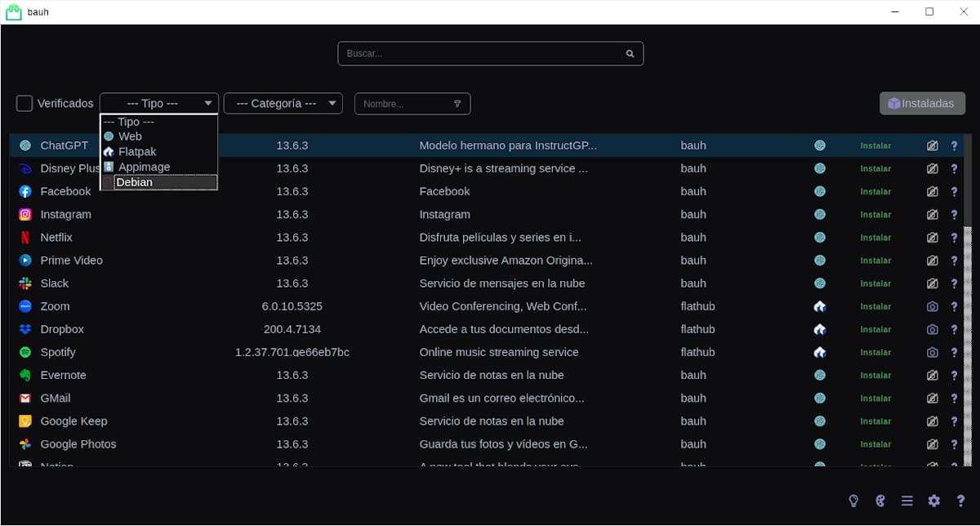Click the GMail description text
This screenshot has width=980, height=526.
coord(501,398)
